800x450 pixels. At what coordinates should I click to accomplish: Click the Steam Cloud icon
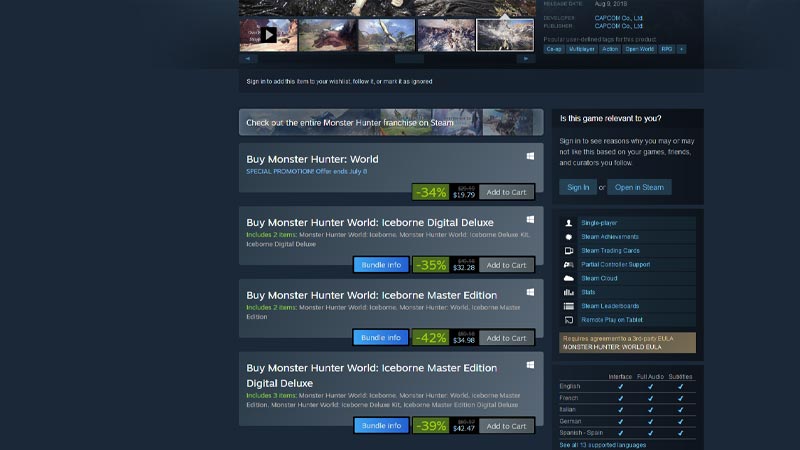click(x=568, y=278)
